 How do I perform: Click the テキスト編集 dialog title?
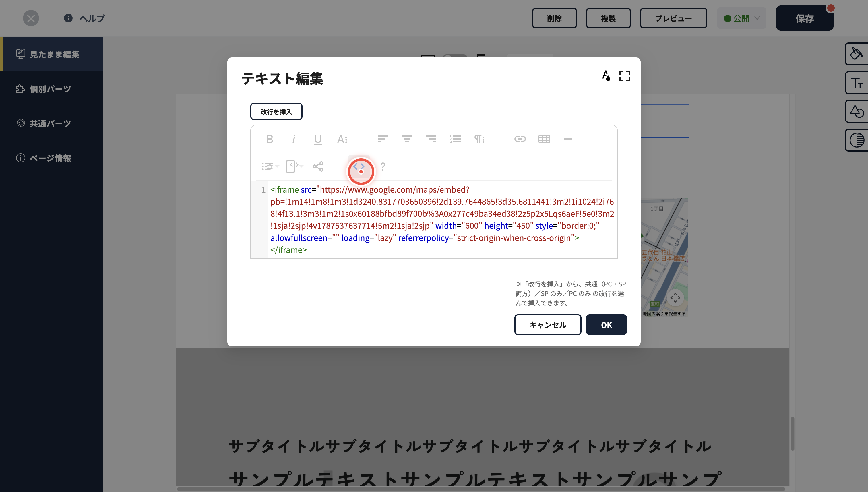(x=282, y=78)
